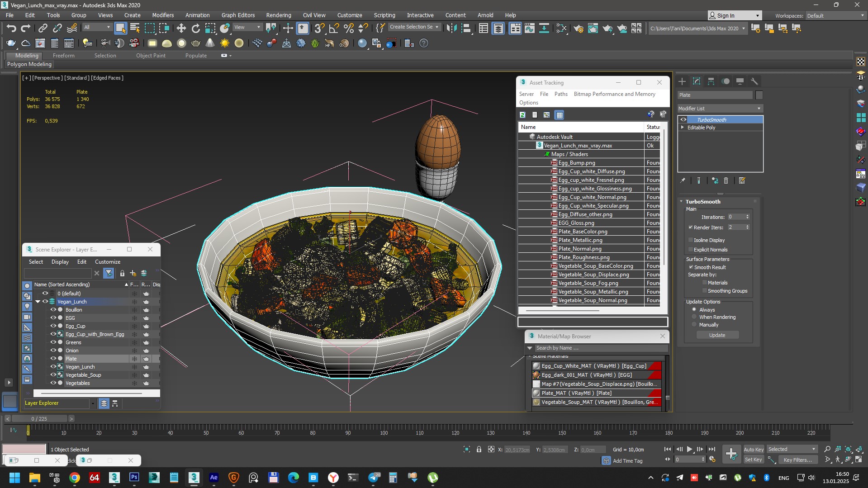Expand the Editable Poly stack entry
Image resolution: width=868 pixels, height=488 pixels.
tap(683, 128)
